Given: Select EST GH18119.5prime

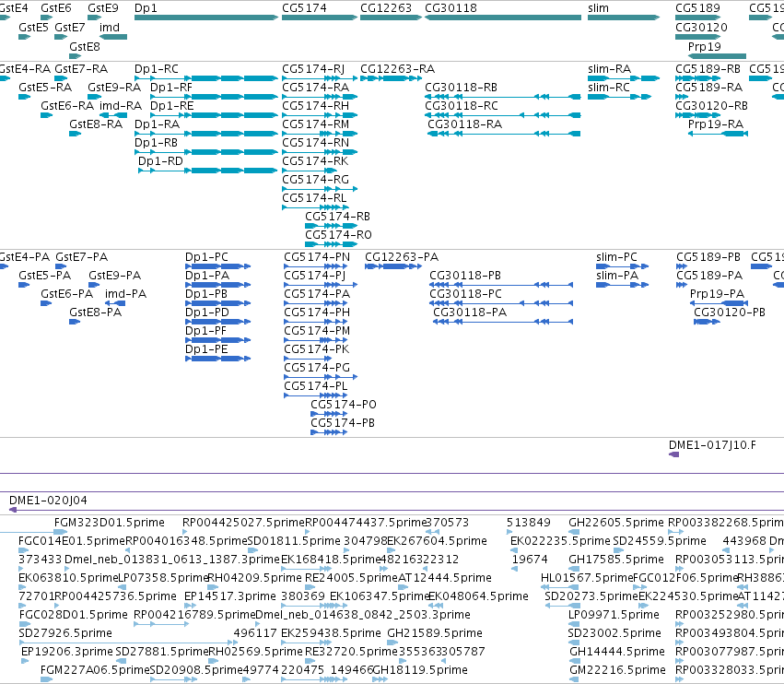Looking at the screenshot, I should (x=420, y=669).
